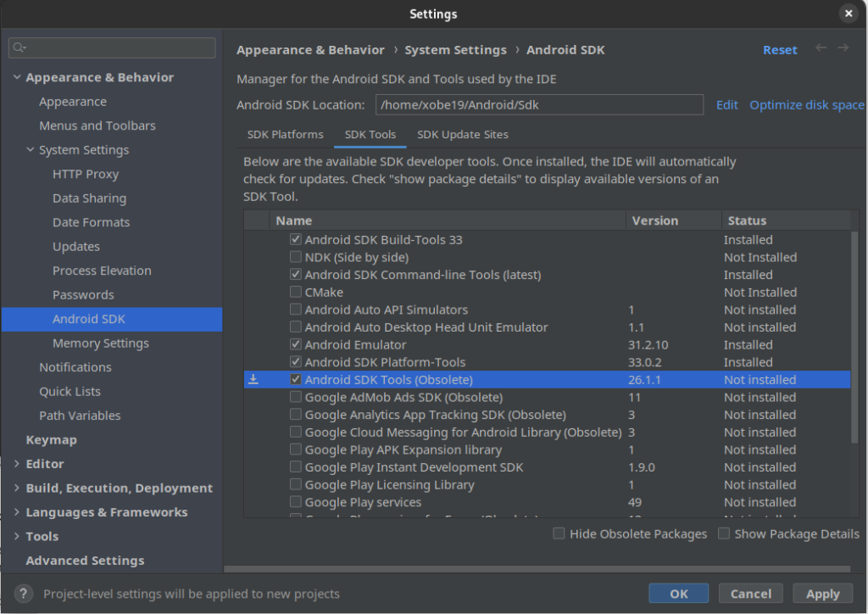Collapse the Appearance & Behavior section
868x614 pixels.
pos(17,77)
